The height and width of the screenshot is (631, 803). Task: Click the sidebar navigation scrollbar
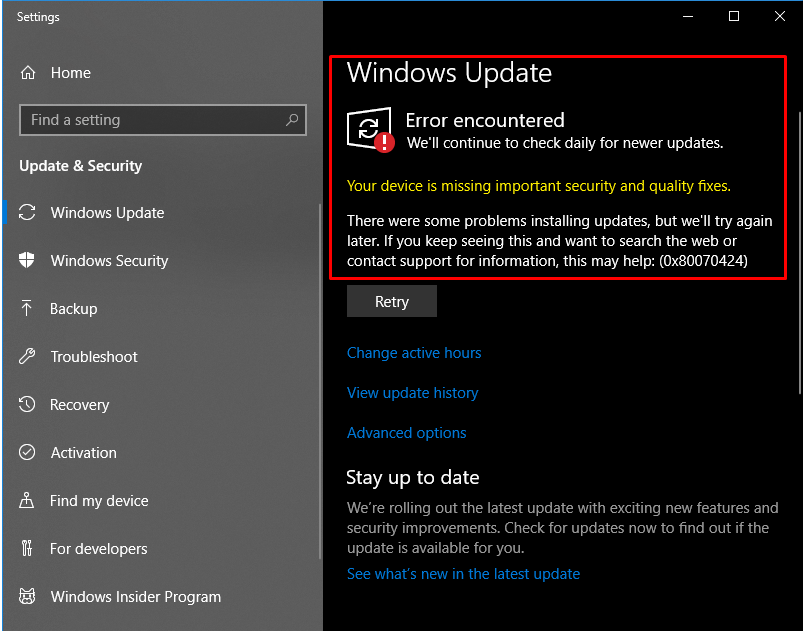coord(320,381)
